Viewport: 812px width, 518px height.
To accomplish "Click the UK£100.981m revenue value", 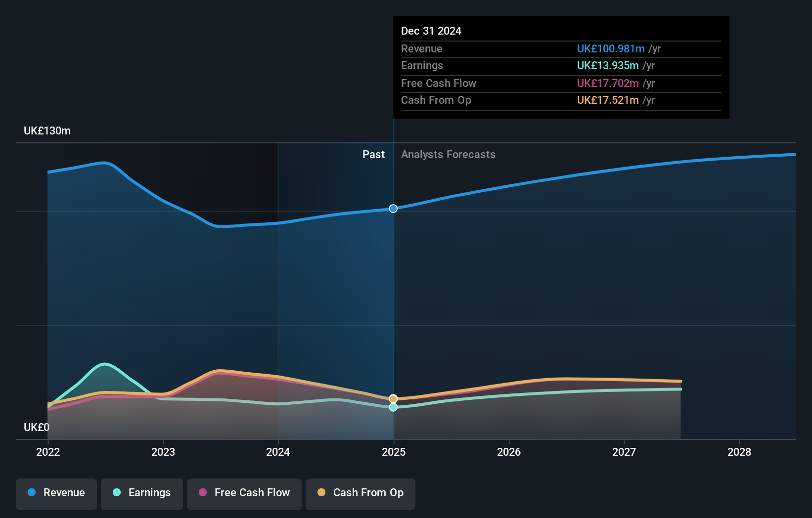I will point(611,48).
